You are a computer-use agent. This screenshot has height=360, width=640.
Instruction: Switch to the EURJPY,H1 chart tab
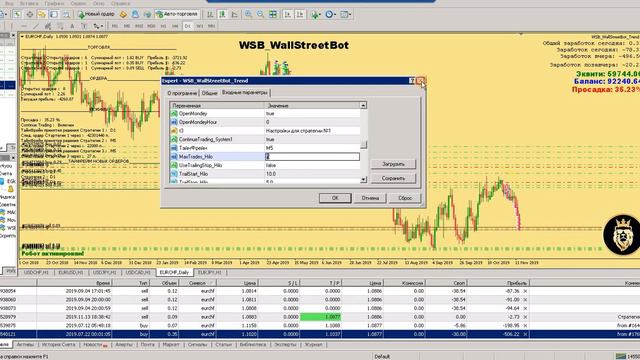[209, 272]
